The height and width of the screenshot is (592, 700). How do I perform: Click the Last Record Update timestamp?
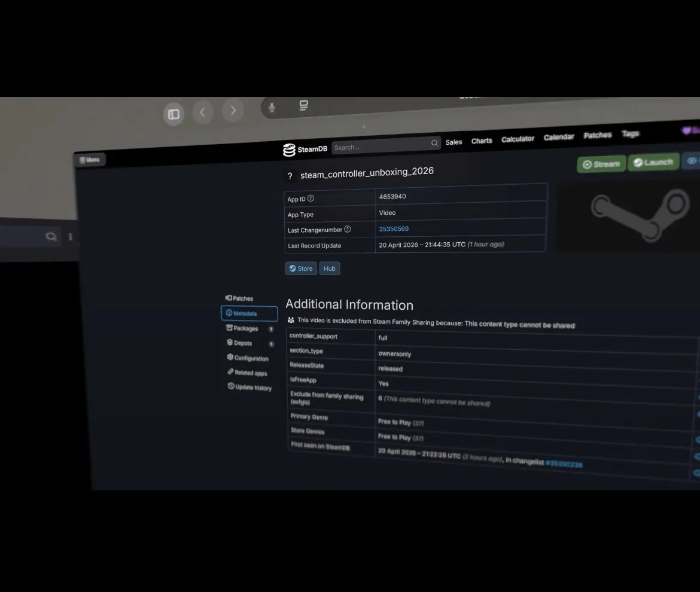(x=442, y=245)
